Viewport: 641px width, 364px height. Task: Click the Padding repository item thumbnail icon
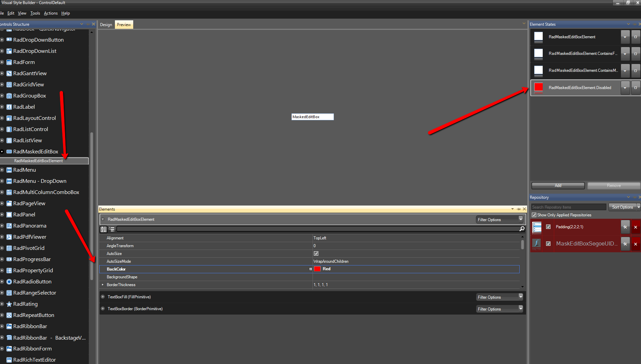pos(537,227)
